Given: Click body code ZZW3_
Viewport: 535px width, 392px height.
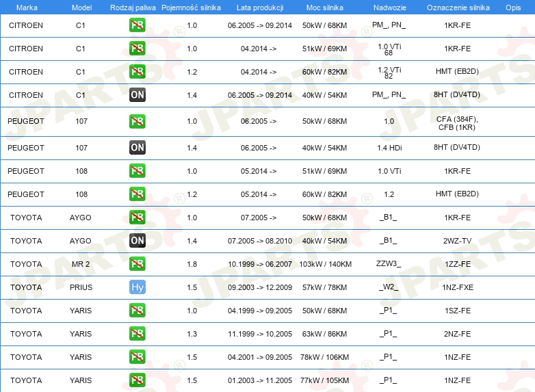Looking at the screenshot, I should click(x=389, y=263).
